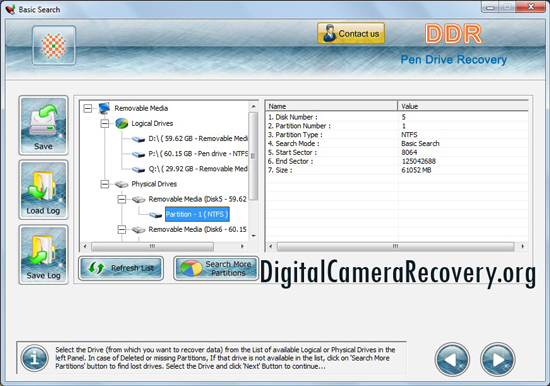Click the Name column header
The width and height of the screenshot is (550, 386).
[x=331, y=106]
